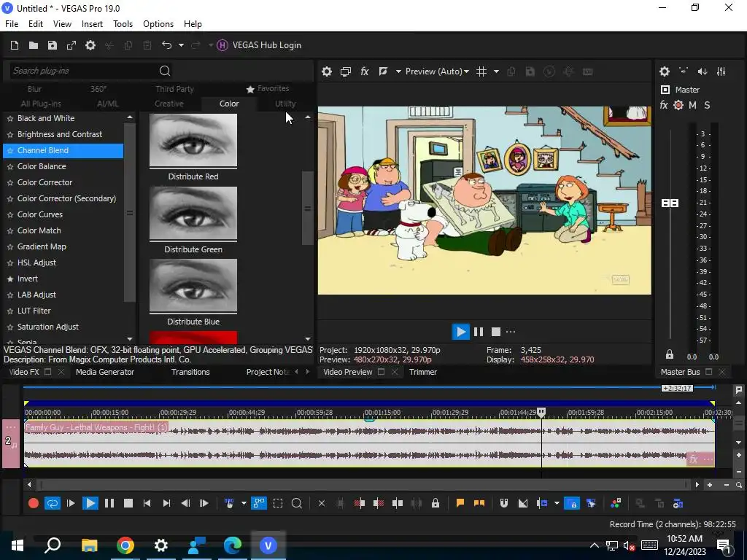Expand the split screen view dropdown

(x=398, y=71)
